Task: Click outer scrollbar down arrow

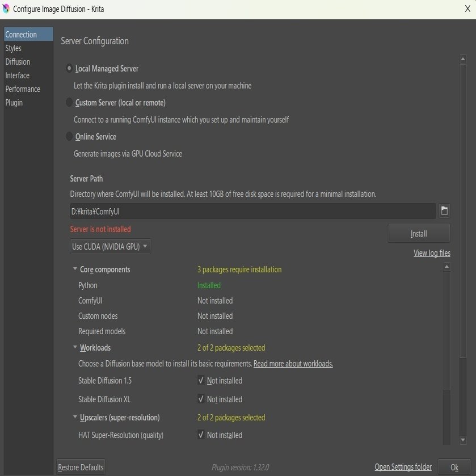Action: tap(462, 440)
